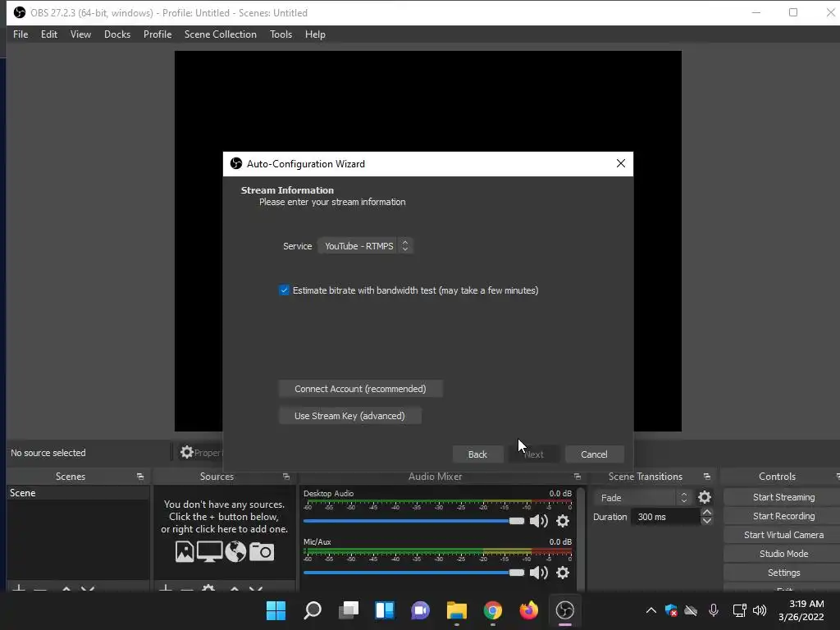This screenshot has height=630, width=840.
Task: Open taskbar Search
Action: tap(313, 610)
